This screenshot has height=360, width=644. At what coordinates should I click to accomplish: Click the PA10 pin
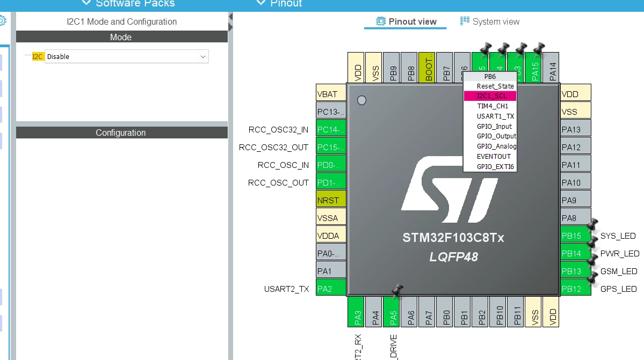coord(576,182)
